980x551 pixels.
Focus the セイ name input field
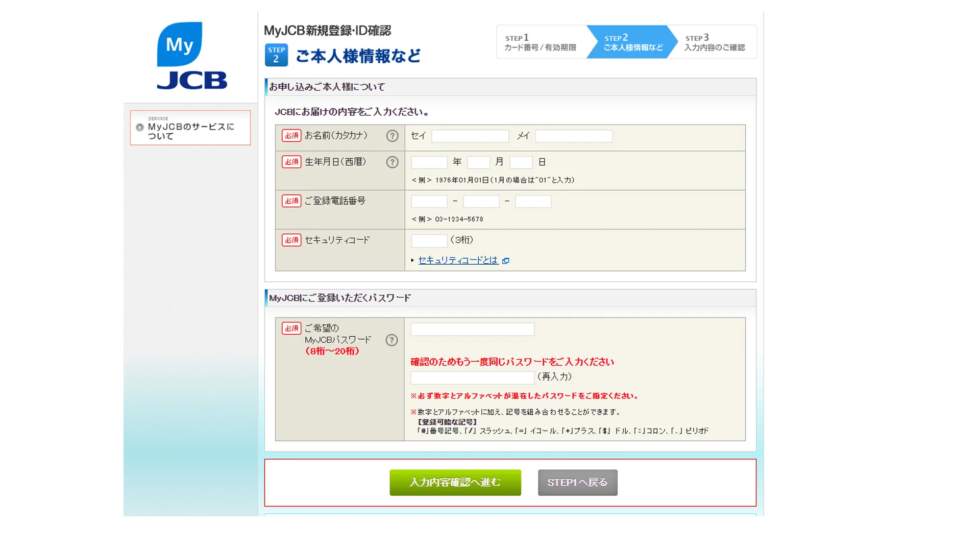pyautogui.click(x=470, y=136)
